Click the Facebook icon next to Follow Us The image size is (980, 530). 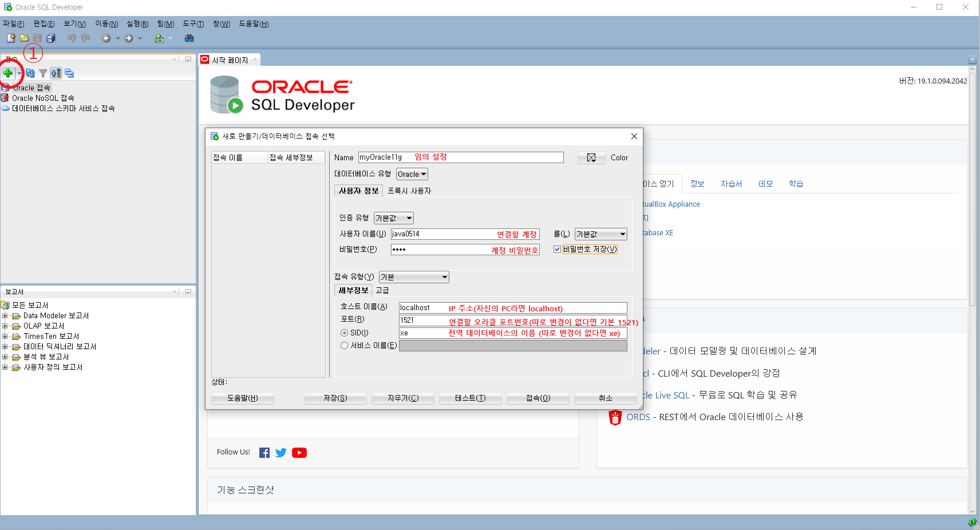tap(264, 453)
